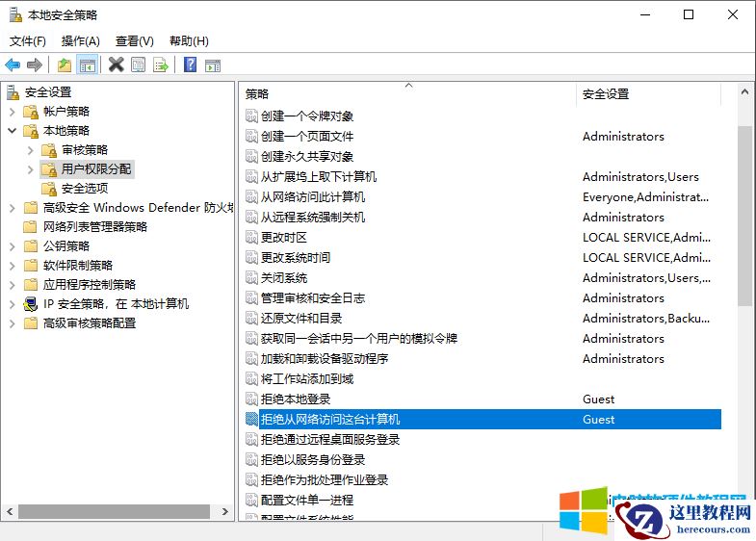756x541 pixels.
Task: Select policy 创建一个令牌对象
Action: [307, 116]
